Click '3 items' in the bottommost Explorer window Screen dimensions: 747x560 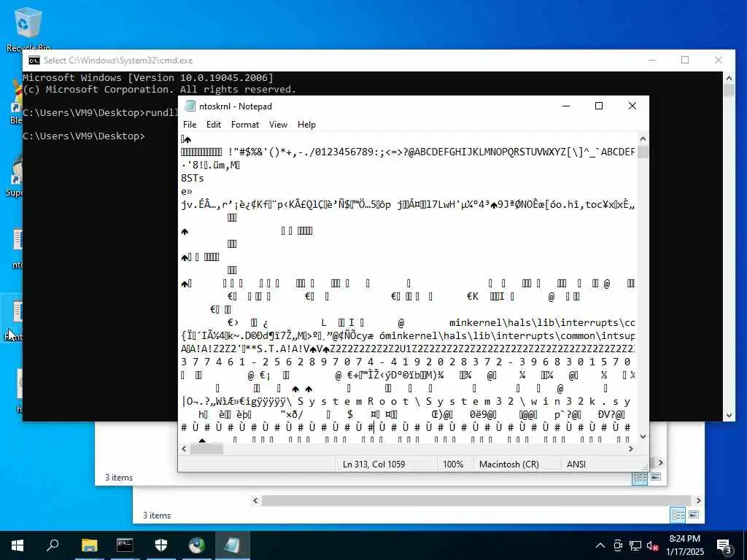click(157, 516)
